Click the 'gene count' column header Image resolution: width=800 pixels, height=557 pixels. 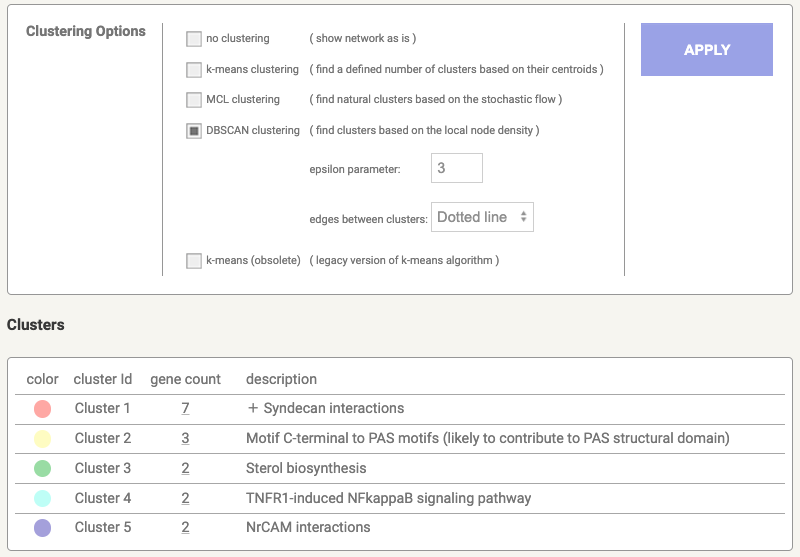[185, 379]
